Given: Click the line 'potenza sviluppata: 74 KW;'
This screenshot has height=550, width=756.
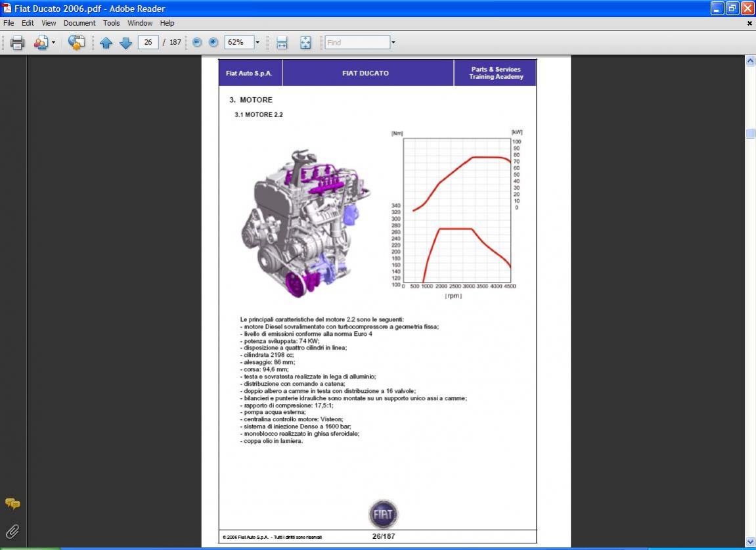Looking at the screenshot, I should click(x=280, y=341).
